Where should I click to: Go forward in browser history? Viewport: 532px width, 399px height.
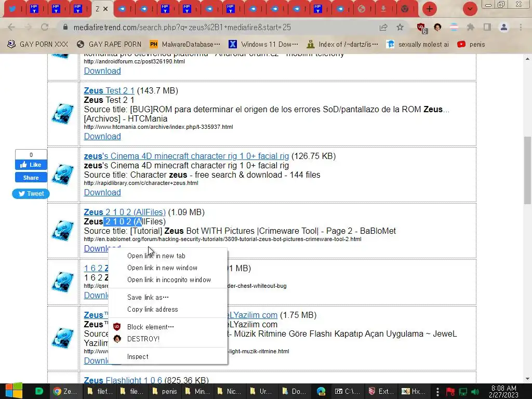28,27
